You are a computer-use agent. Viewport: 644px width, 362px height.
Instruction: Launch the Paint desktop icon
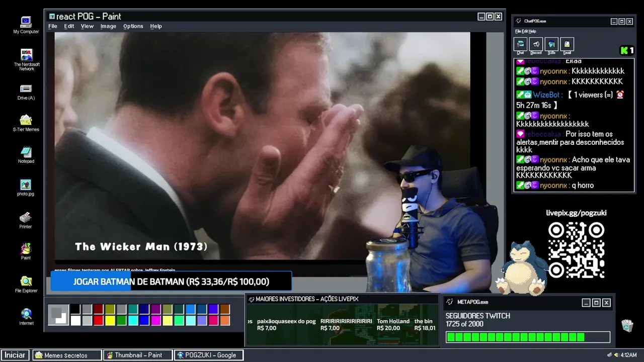point(26,251)
